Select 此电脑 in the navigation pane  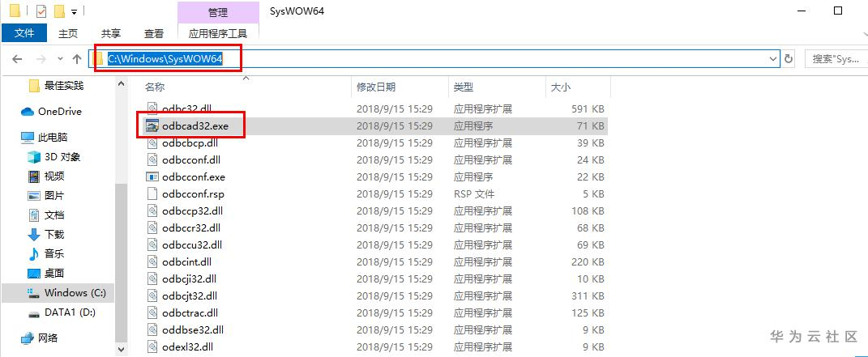coord(45,137)
